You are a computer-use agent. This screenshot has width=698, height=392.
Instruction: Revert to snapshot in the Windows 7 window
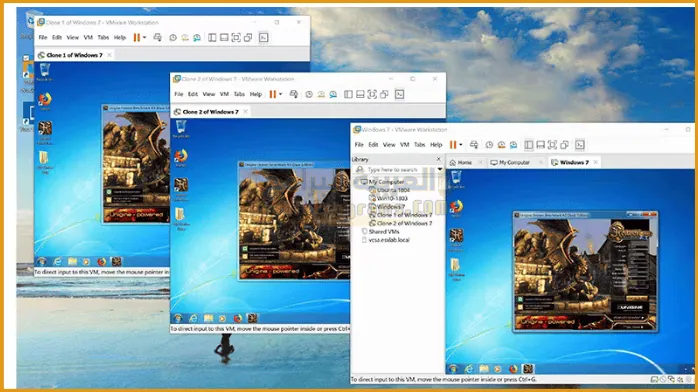tap(501, 145)
